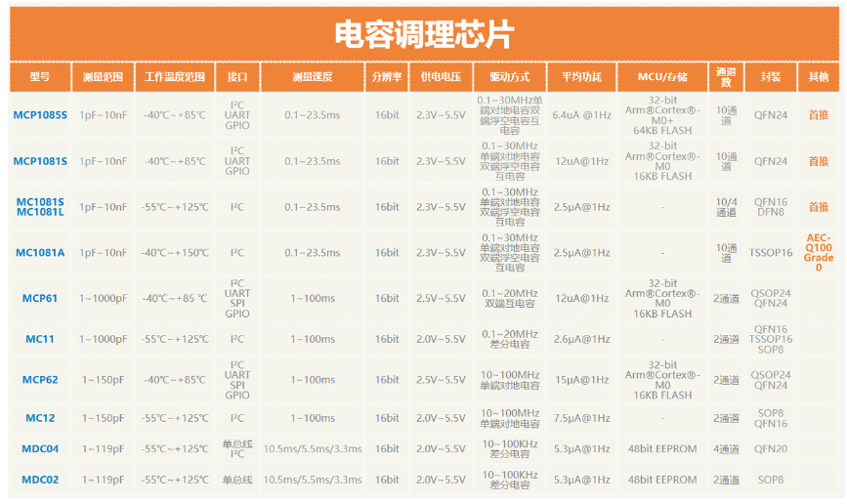
Task: Click the 2.6μA@1Hz power cell
Action: point(582,339)
